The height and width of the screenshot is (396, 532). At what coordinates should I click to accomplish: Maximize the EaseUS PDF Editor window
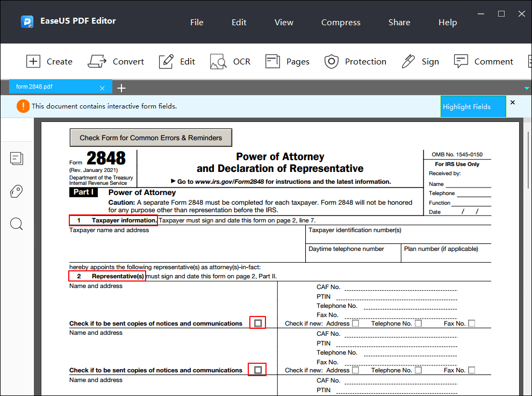pos(501,14)
